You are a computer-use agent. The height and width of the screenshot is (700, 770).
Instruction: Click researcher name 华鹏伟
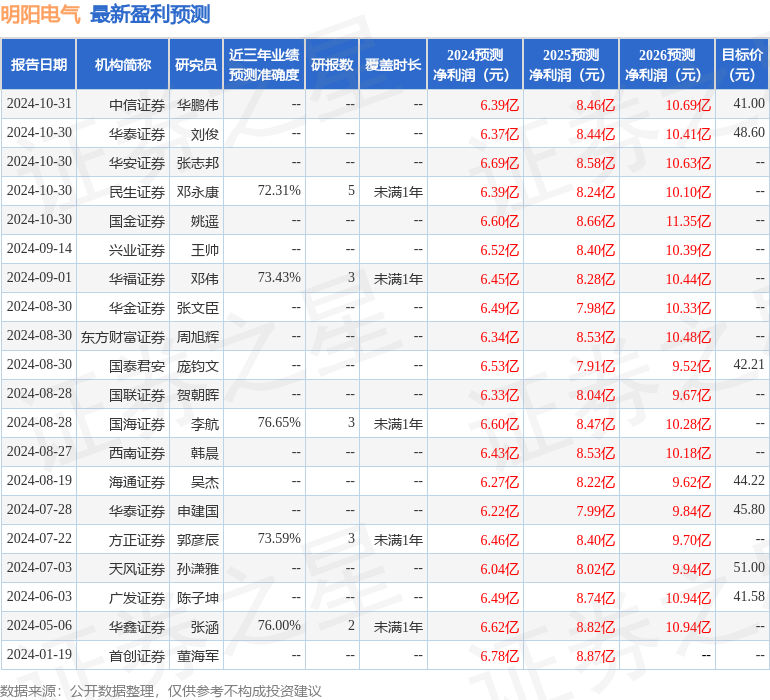(197, 105)
